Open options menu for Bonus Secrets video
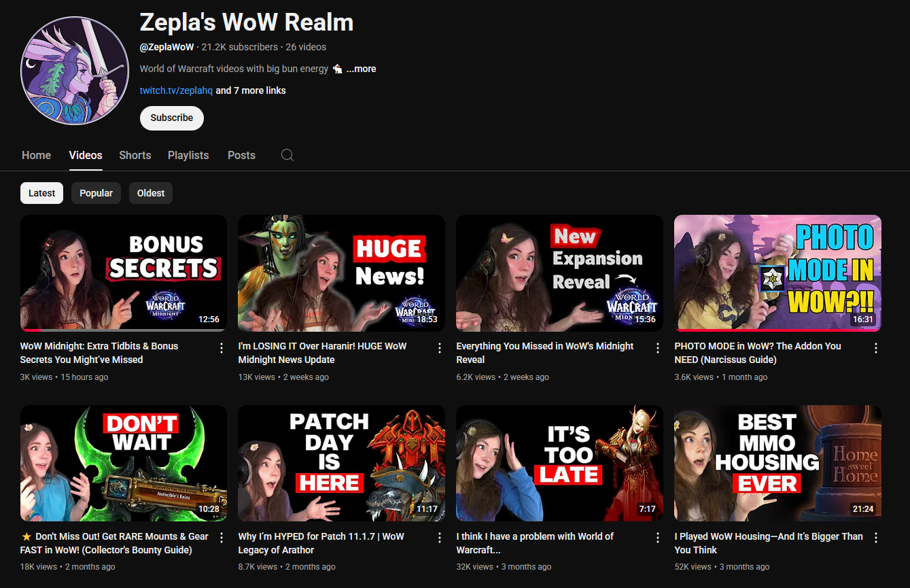The height and width of the screenshot is (588, 910). click(222, 348)
